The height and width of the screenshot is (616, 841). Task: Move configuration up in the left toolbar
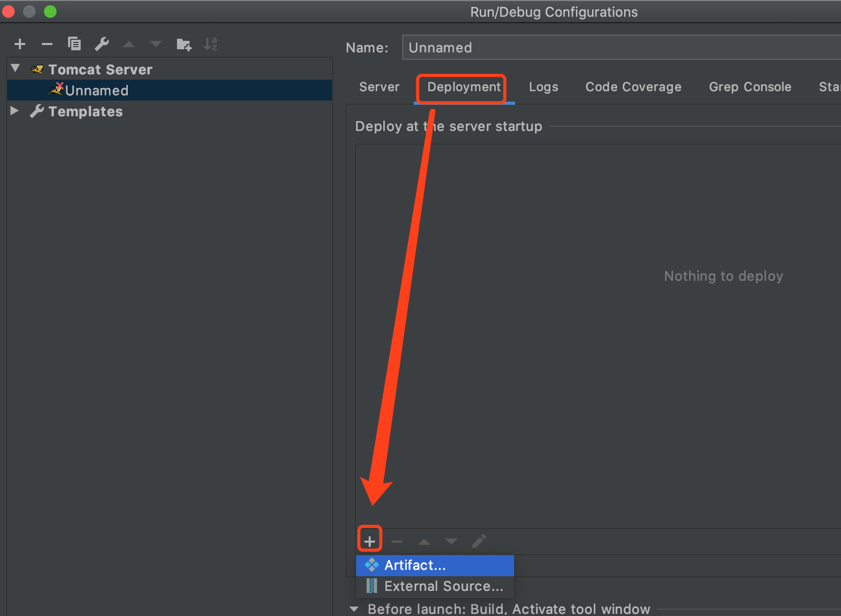point(129,45)
